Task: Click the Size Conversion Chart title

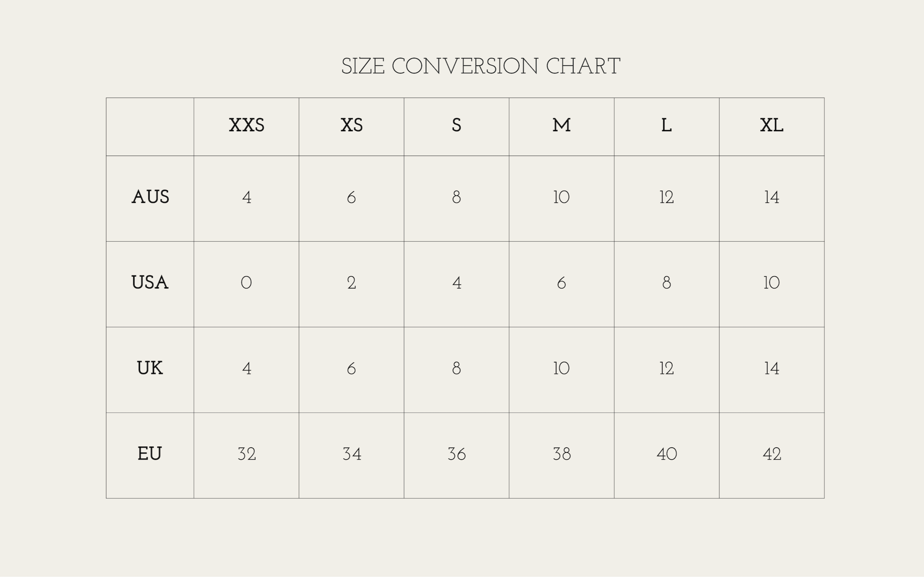Action: 481,66
